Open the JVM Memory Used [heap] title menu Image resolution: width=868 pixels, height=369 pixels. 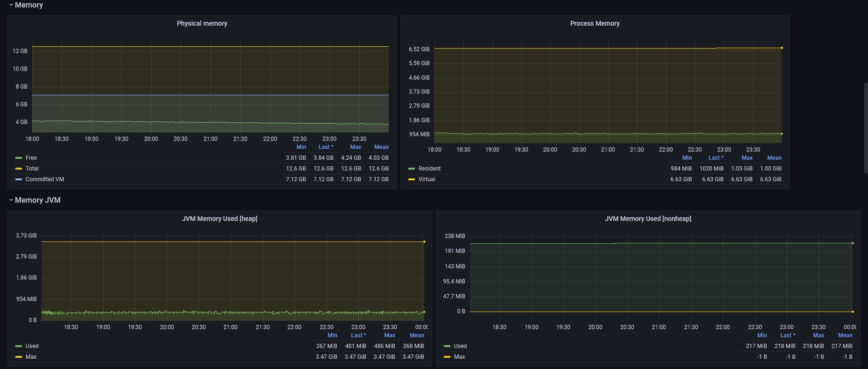pos(219,219)
